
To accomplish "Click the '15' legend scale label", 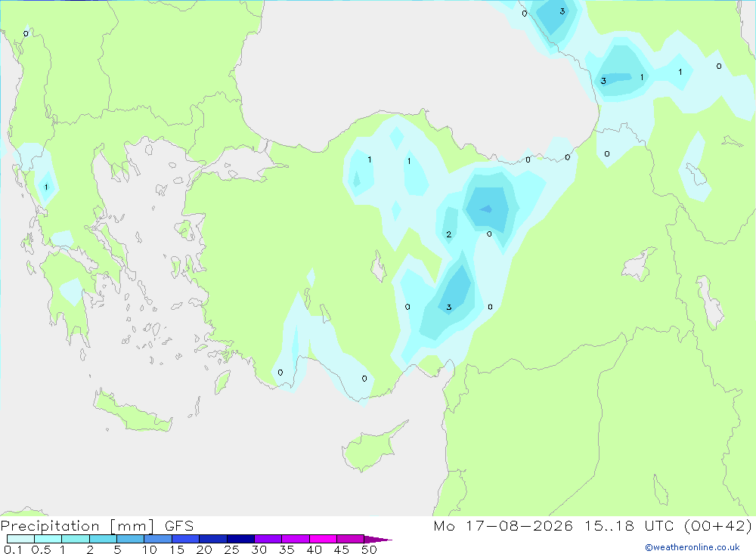I will click(x=176, y=549).
